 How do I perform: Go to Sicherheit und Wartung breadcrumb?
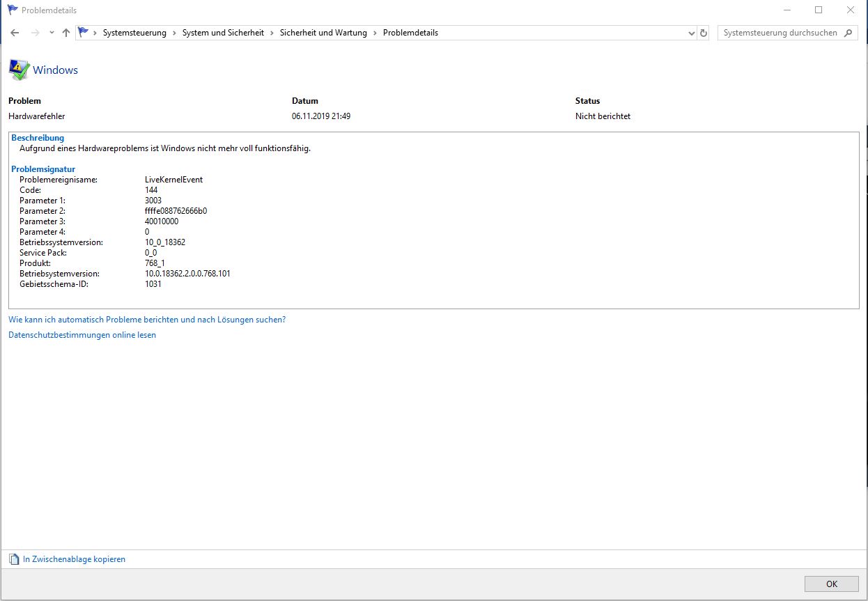coord(323,33)
